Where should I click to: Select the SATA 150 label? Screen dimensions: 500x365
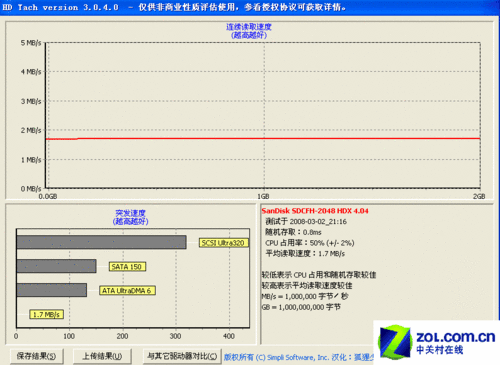(x=127, y=267)
